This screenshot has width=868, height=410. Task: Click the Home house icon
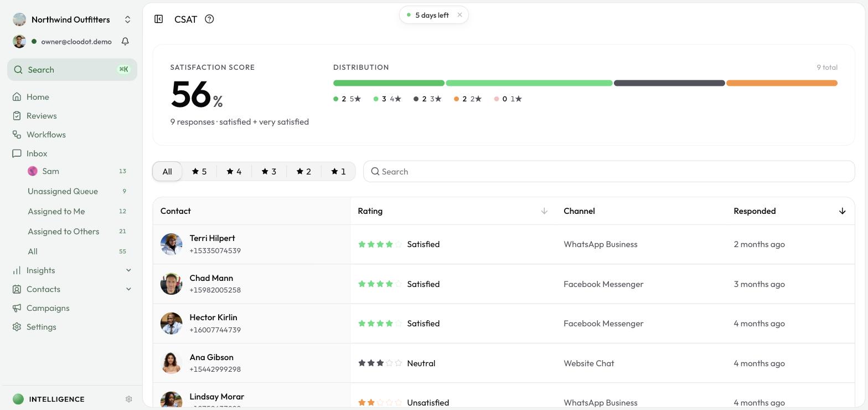[17, 97]
